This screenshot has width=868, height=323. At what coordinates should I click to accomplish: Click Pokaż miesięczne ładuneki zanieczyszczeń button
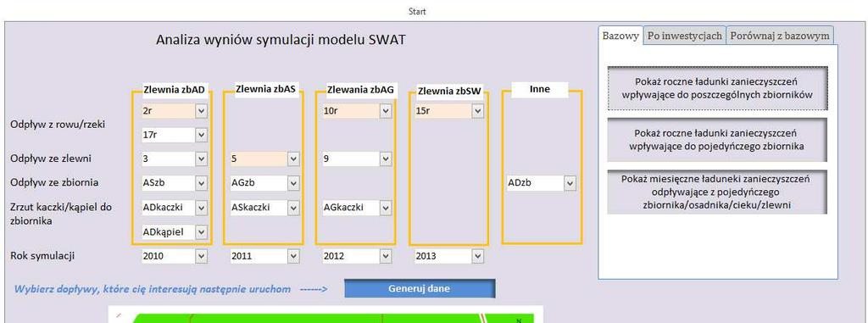(717, 192)
